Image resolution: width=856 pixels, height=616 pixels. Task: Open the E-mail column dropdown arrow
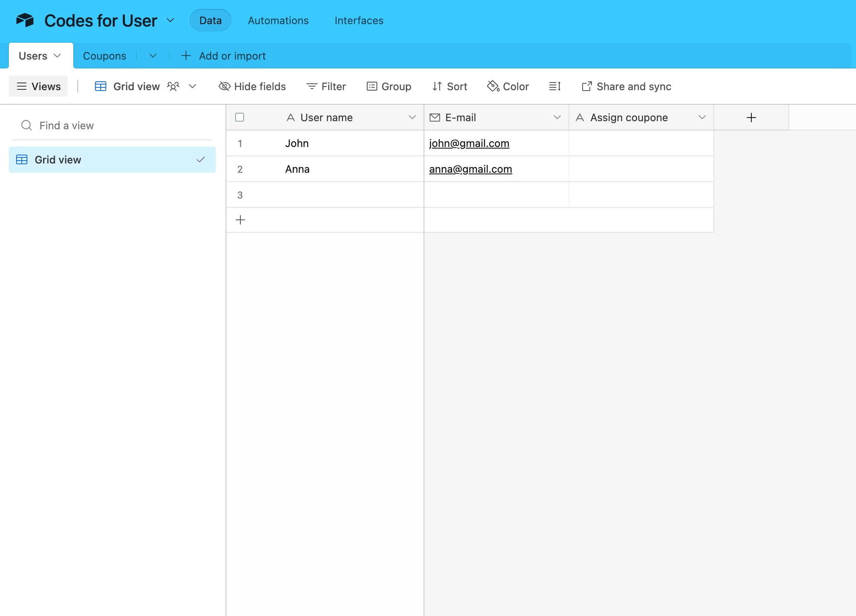pyautogui.click(x=557, y=117)
